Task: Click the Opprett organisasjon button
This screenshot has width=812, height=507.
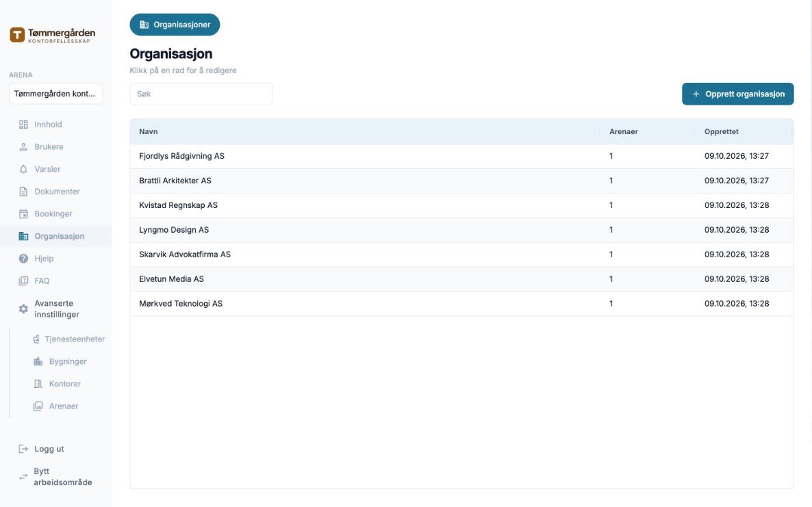Action: click(737, 94)
